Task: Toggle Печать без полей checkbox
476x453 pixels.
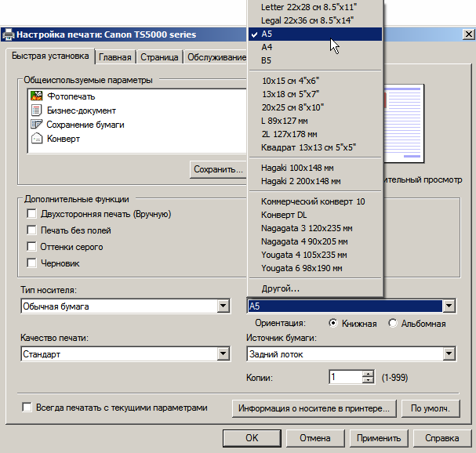Action: [31, 230]
